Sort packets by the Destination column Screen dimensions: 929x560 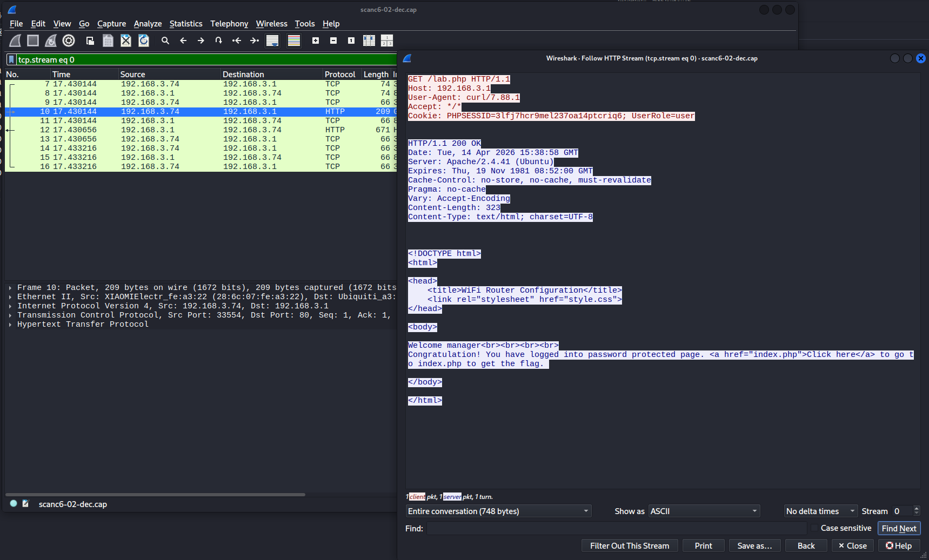click(271, 75)
